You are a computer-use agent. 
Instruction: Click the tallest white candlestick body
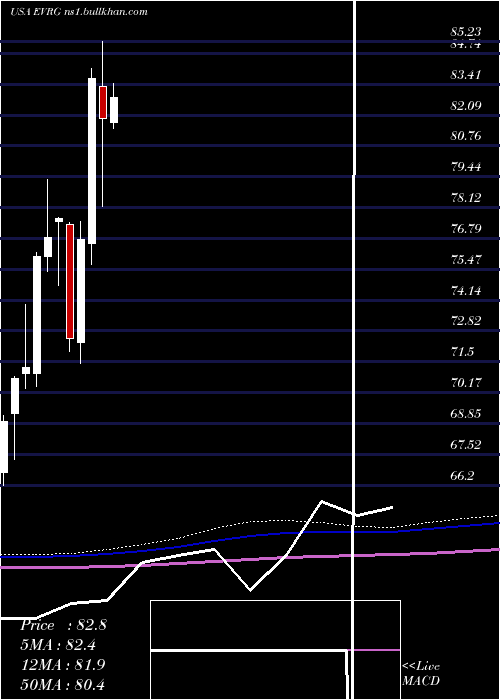pos(92,161)
